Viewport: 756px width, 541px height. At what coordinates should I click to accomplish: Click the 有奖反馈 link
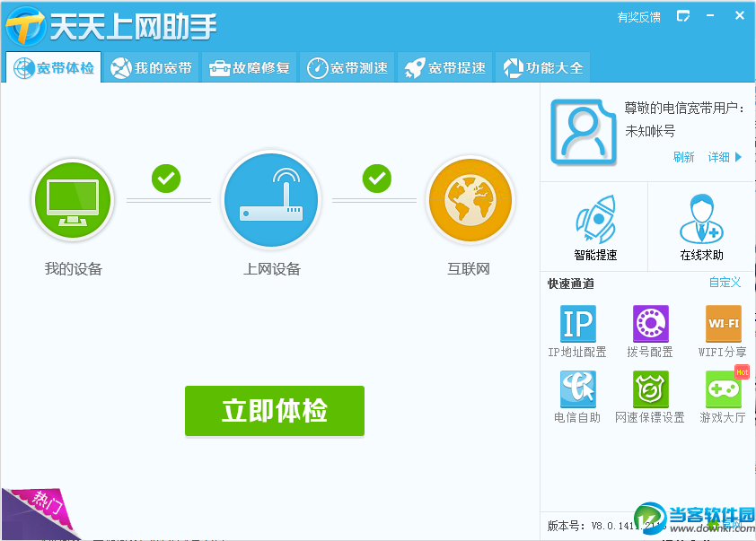pos(638,17)
